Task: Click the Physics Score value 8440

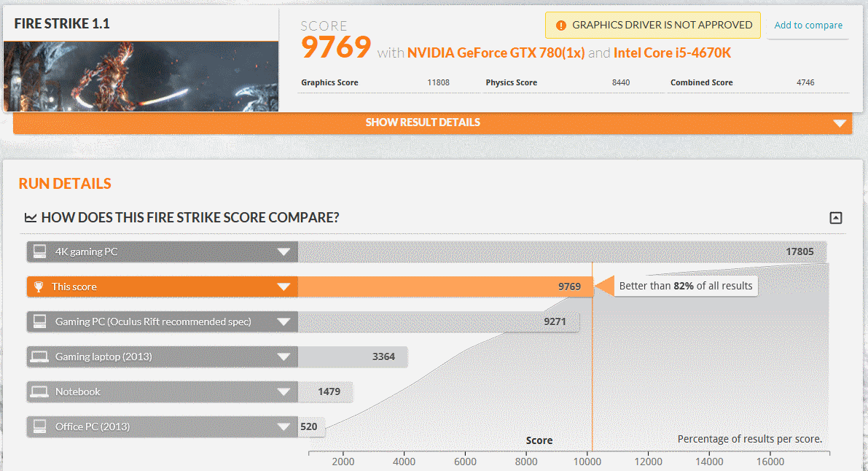Action: tap(621, 82)
